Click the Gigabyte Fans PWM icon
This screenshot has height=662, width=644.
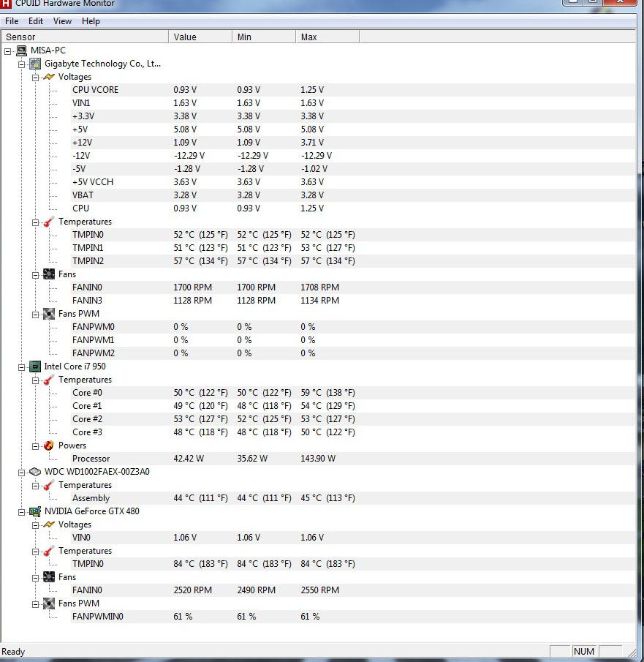(49, 314)
